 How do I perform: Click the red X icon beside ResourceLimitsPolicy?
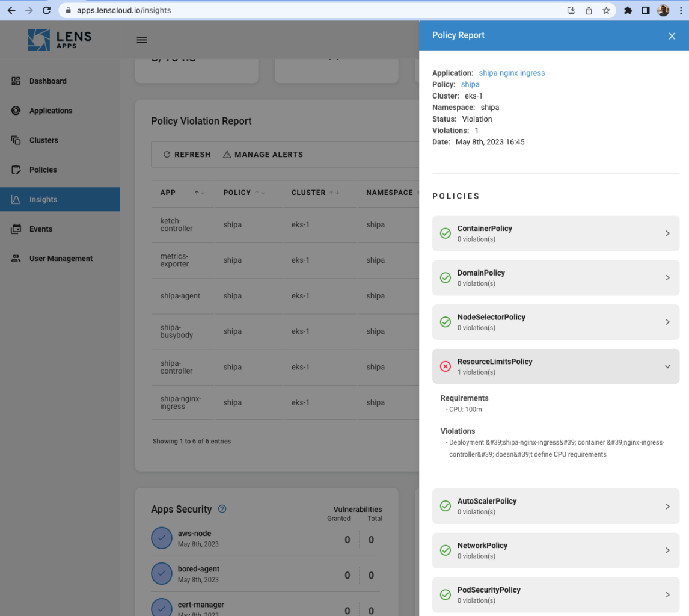(x=445, y=366)
